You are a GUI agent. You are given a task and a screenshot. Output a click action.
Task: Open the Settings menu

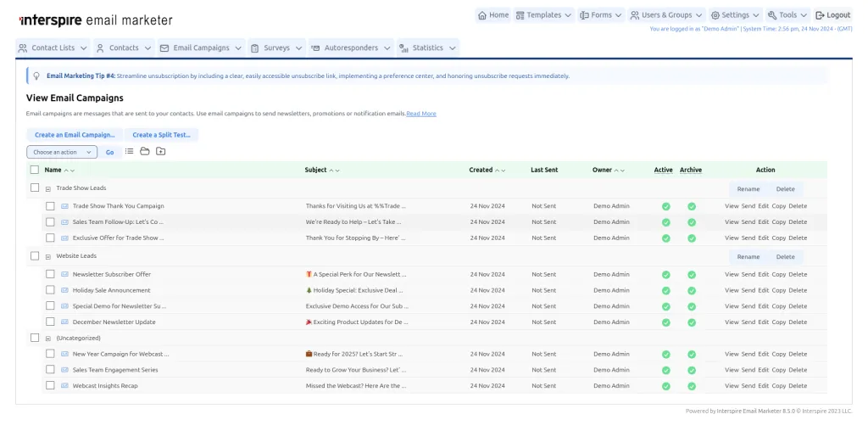tap(735, 15)
